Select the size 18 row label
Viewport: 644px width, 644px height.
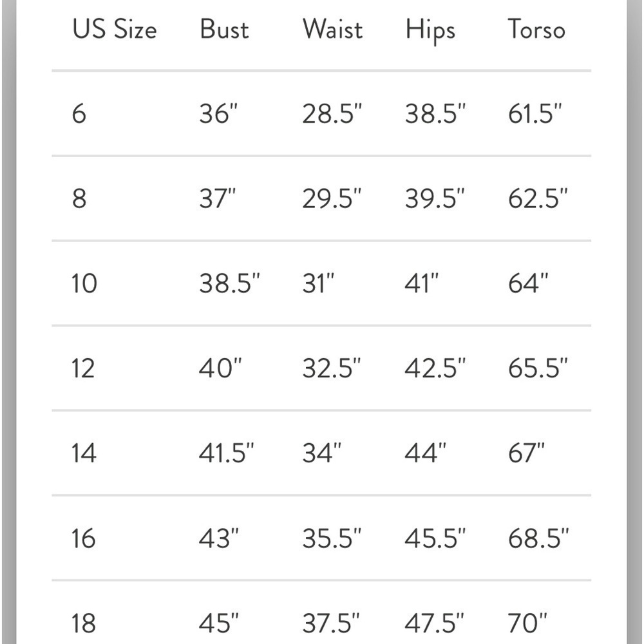(x=83, y=623)
